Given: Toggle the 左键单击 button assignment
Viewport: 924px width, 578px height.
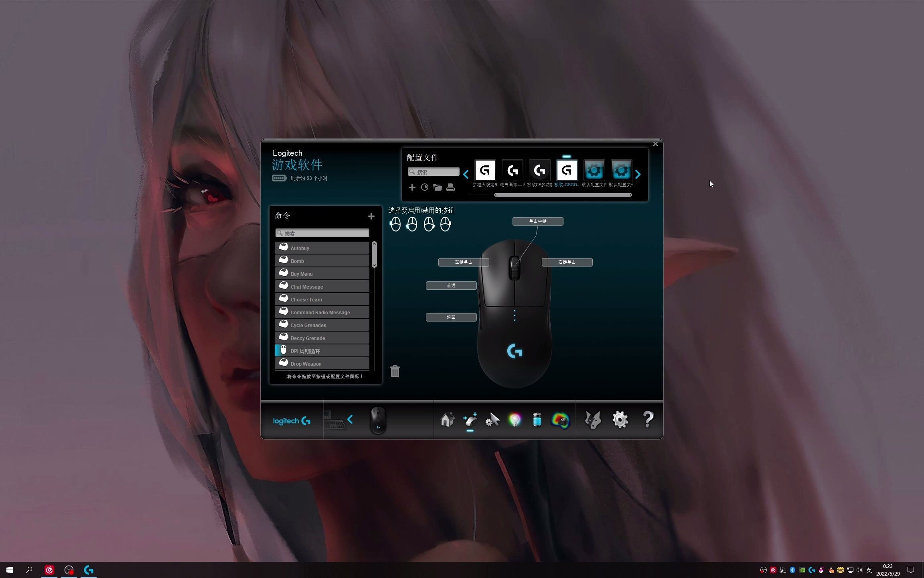Looking at the screenshot, I should click(464, 262).
